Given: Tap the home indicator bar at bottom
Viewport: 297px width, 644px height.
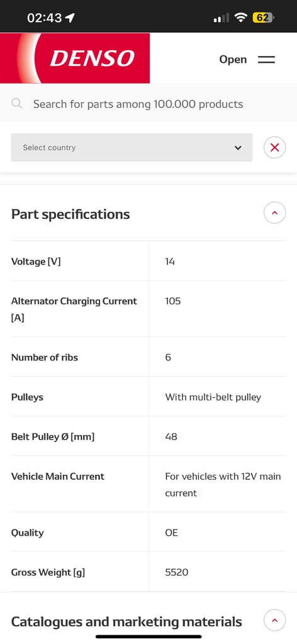Looking at the screenshot, I should click(148, 636).
